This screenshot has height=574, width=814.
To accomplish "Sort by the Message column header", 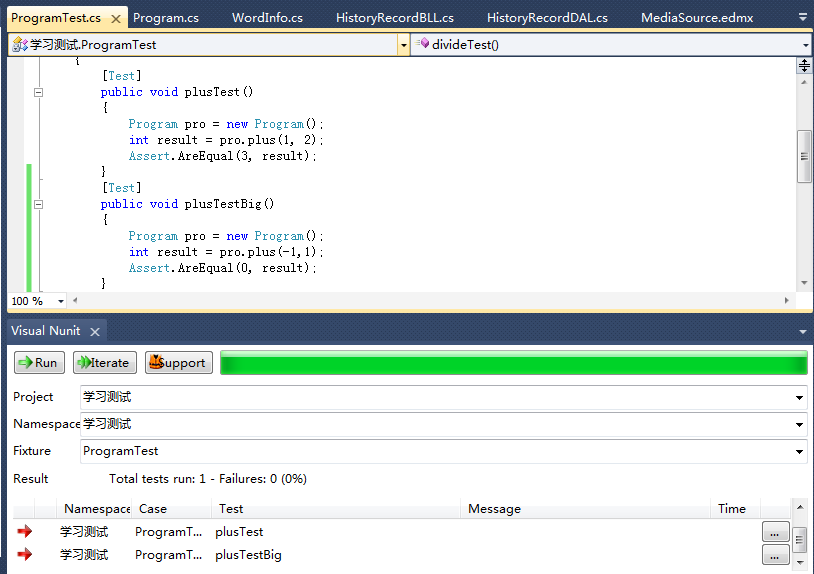I will 586,509.
